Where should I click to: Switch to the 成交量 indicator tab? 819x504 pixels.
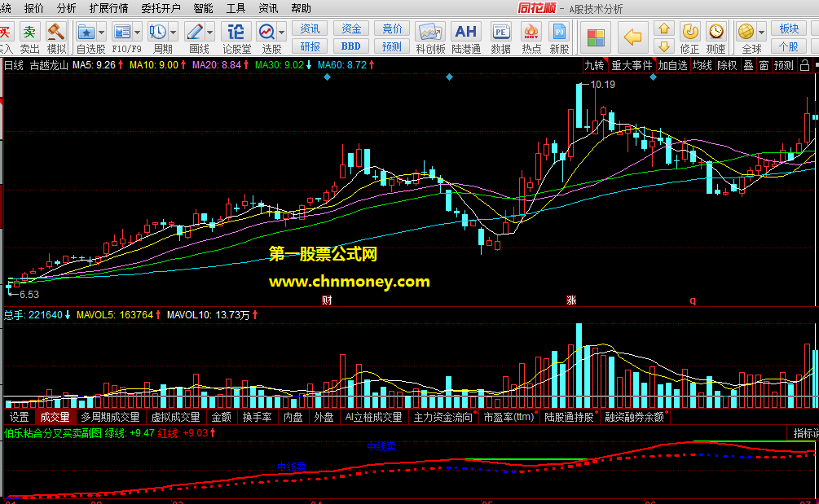coord(55,417)
